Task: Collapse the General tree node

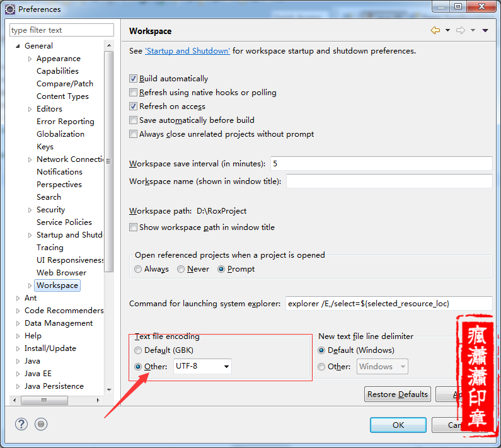Action: [x=18, y=46]
